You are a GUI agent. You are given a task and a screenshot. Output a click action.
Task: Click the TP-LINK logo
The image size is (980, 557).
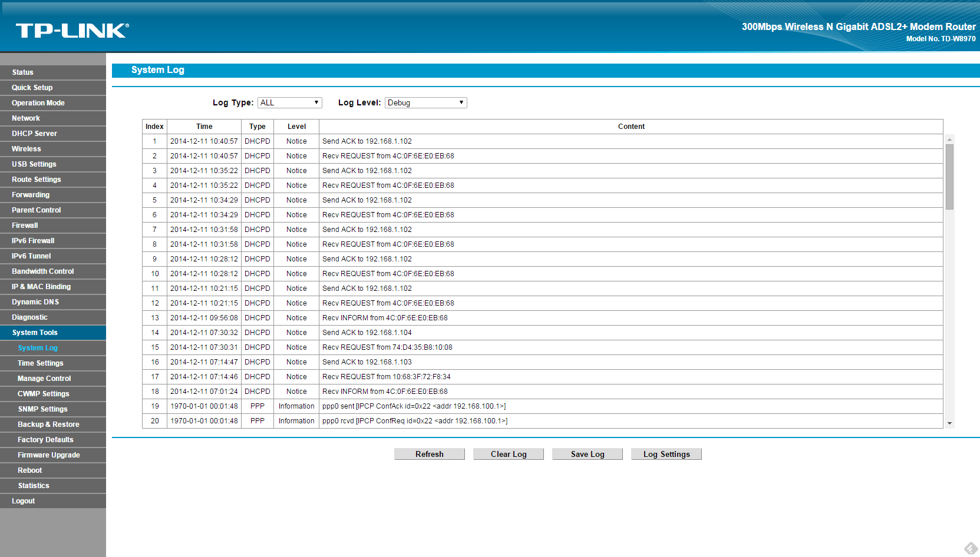(72, 31)
